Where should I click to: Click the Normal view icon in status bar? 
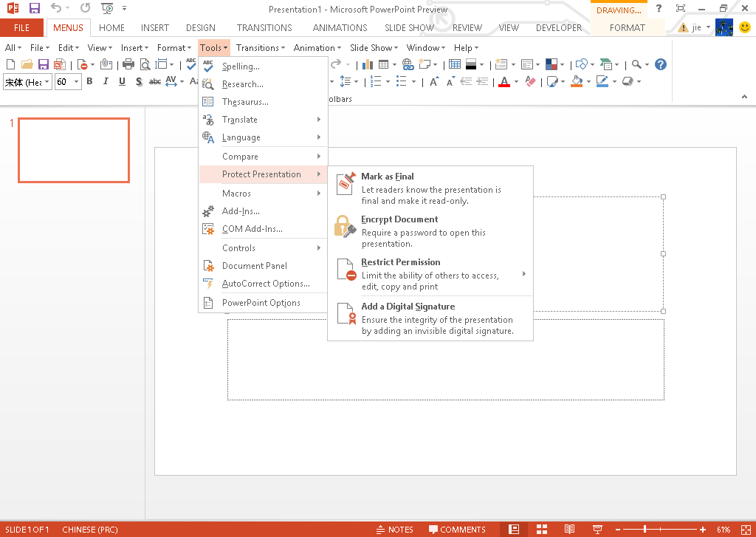coord(514,530)
